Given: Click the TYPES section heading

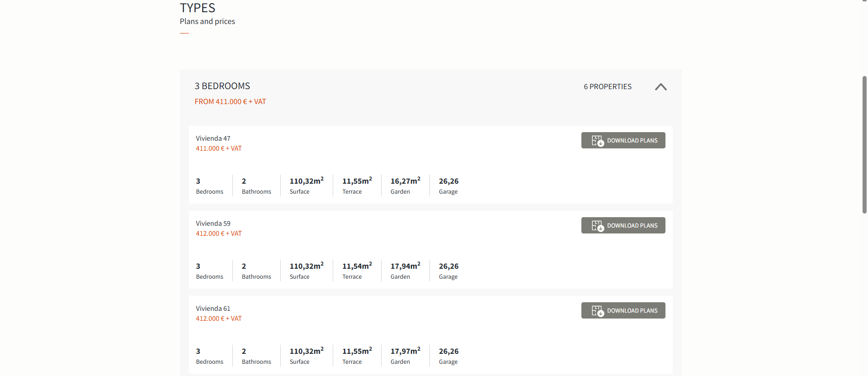Looking at the screenshot, I should (x=198, y=8).
